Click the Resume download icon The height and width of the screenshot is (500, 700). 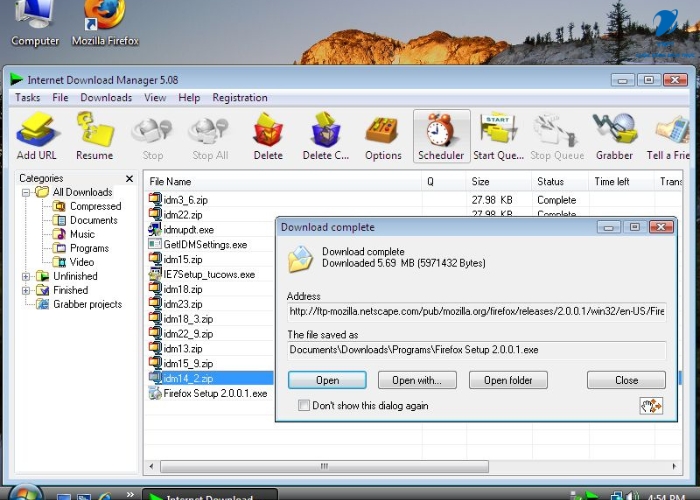coord(94,136)
